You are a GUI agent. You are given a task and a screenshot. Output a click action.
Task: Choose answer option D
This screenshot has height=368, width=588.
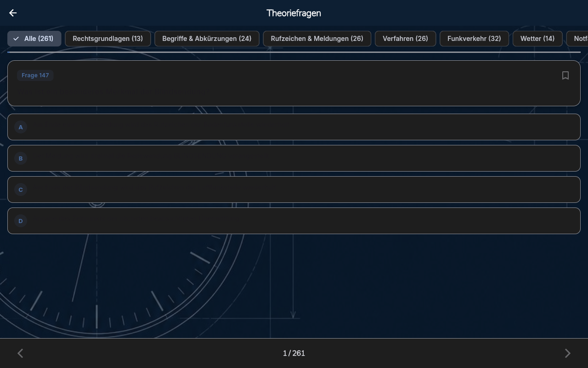tap(294, 221)
